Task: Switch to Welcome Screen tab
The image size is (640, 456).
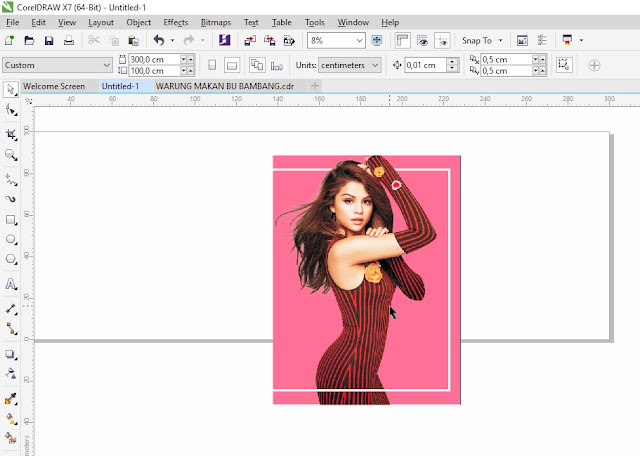Action: click(54, 86)
